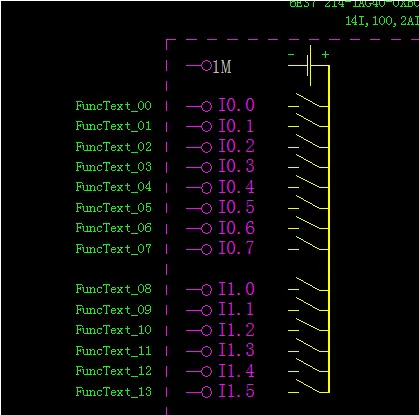This screenshot has height=415, width=419.
Task: Select the FuncText_07 label
Action: coord(113,249)
